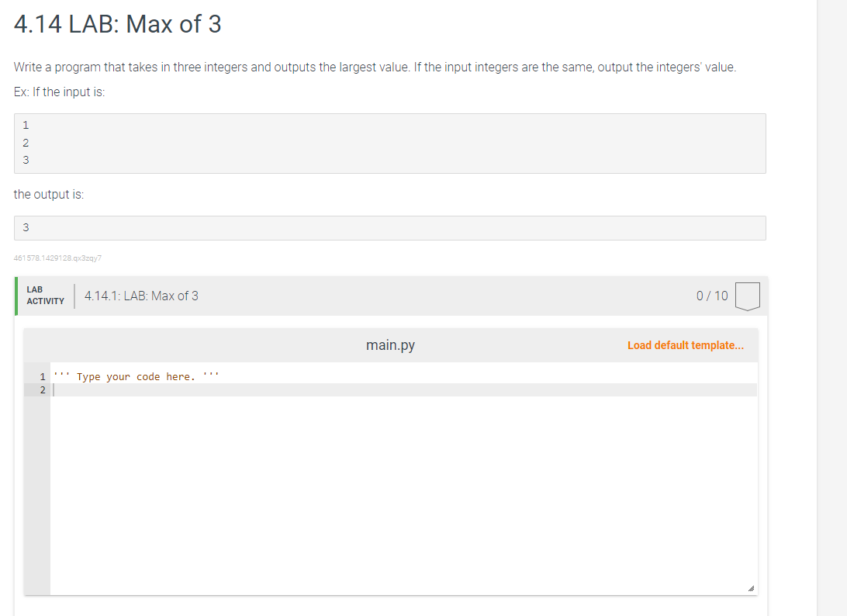Open the Load default template link
The height and width of the screenshot is (616, 847).
[686, 344]
